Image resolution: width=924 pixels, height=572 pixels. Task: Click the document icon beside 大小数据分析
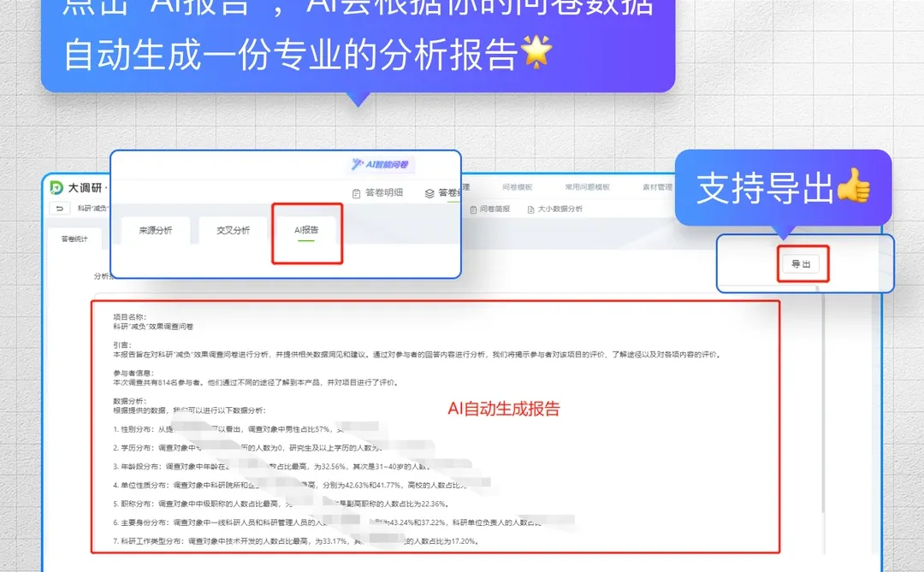pos(530,209)
